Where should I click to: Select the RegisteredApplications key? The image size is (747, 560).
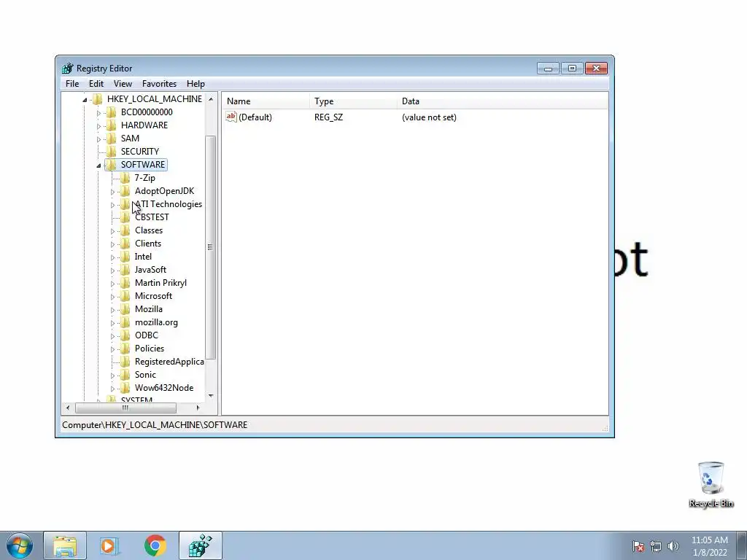tap(169, 362)
